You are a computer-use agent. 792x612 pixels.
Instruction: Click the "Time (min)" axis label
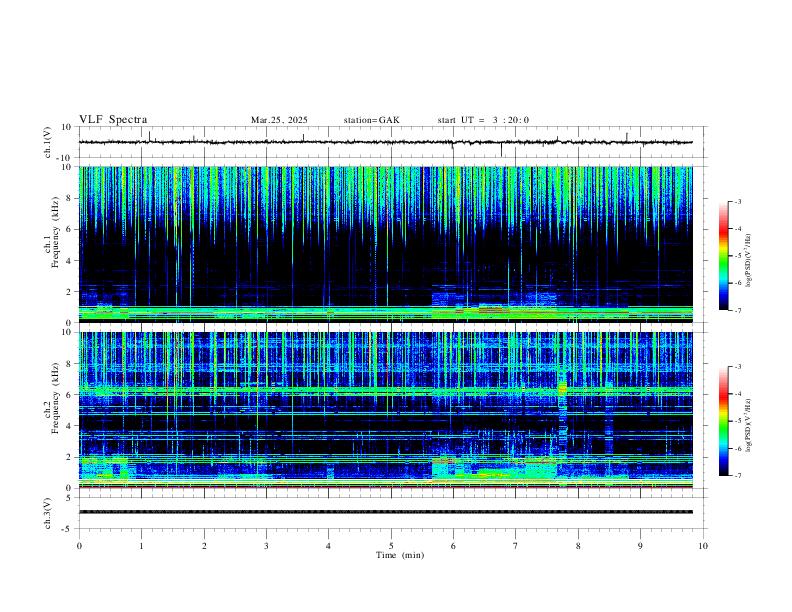click(x=400, y=555)
